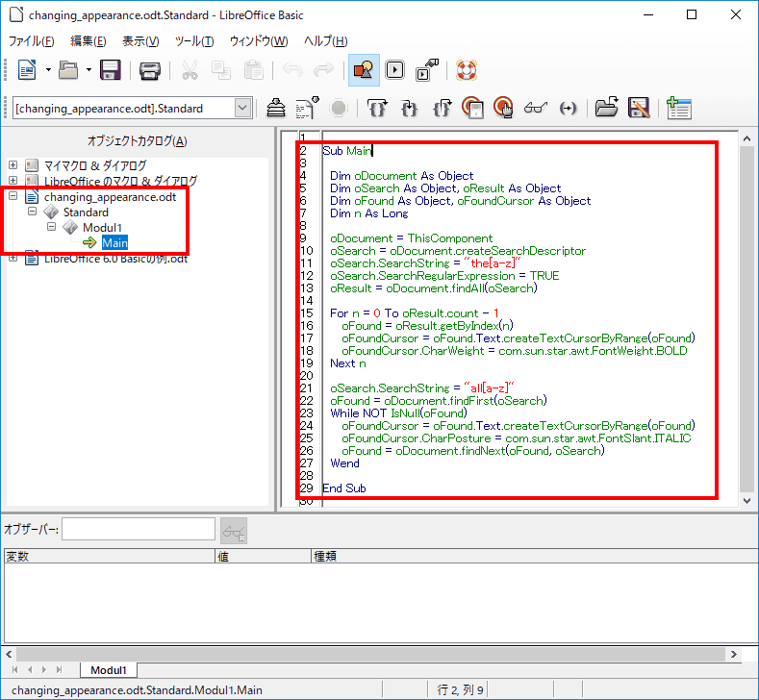Click the code editor scroll up arrow
The height and width of the screenshot is (700, 759).
pos(746,138)
